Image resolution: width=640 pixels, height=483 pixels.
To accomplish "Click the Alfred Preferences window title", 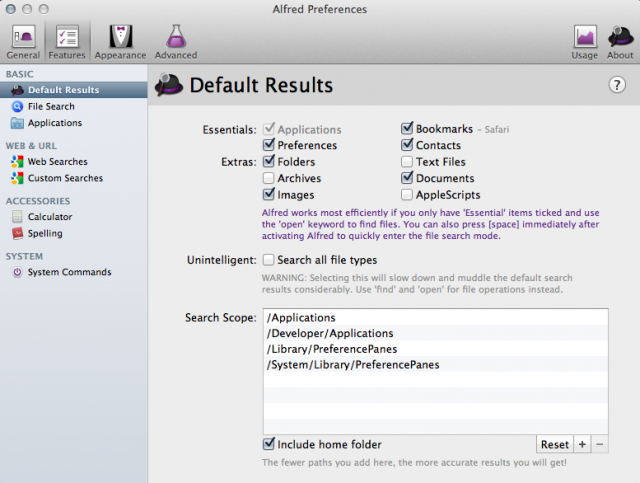I will (x=320, y=9).
